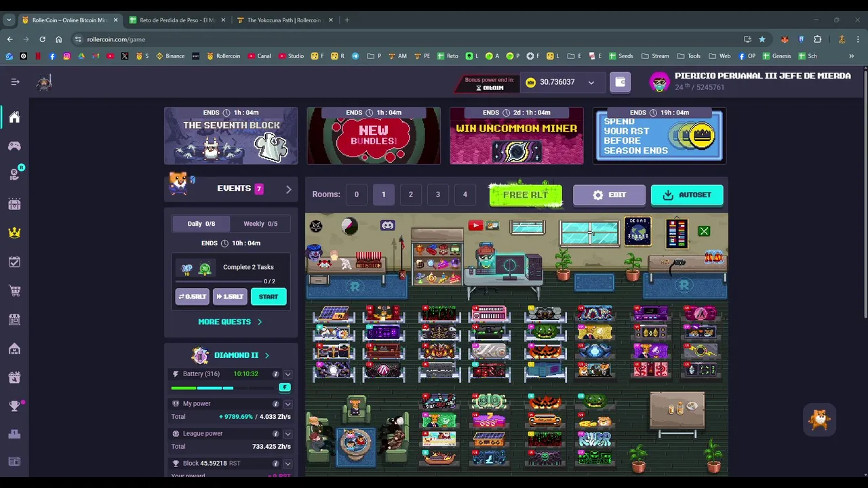Image resolution: width=868 pixels, height=488 pixels.
Task: Show more bookmarks overflow chevron
Action: [851, 56]
